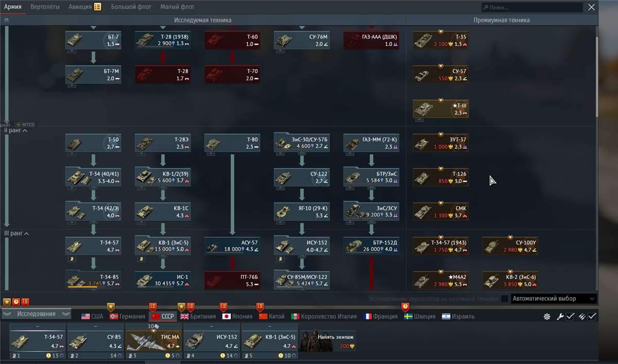Image resolution: width=618 pixels, height=364 pixels.
Task: Click the clock wager icon in bottom-left corner
Action: pos(16,302)
